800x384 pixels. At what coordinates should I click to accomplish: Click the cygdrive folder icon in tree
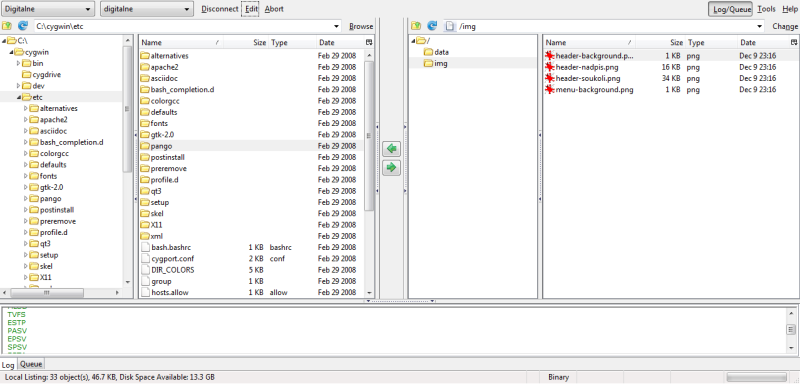tap(26, 74)
